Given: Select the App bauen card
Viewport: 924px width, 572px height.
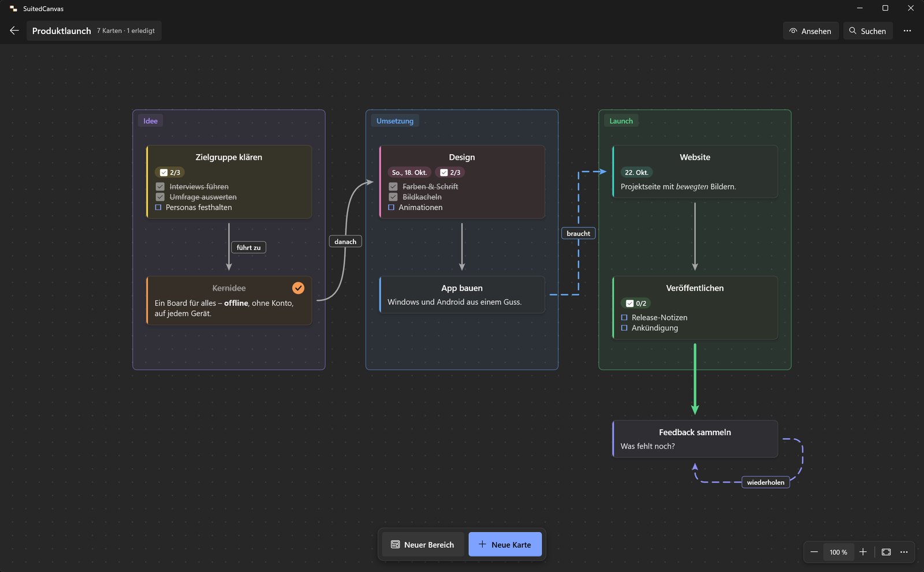Looking at the screenshot, I should (462, 294).
